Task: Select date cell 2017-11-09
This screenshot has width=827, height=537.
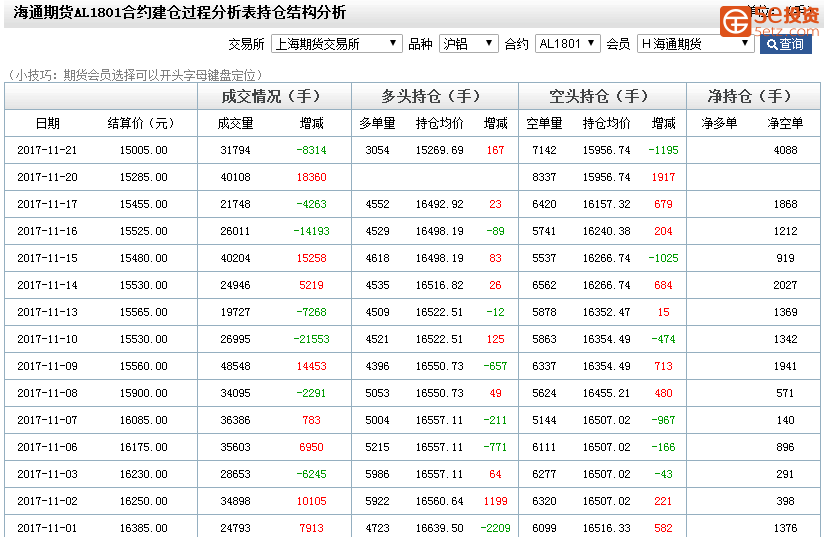Action: point(47,366)
